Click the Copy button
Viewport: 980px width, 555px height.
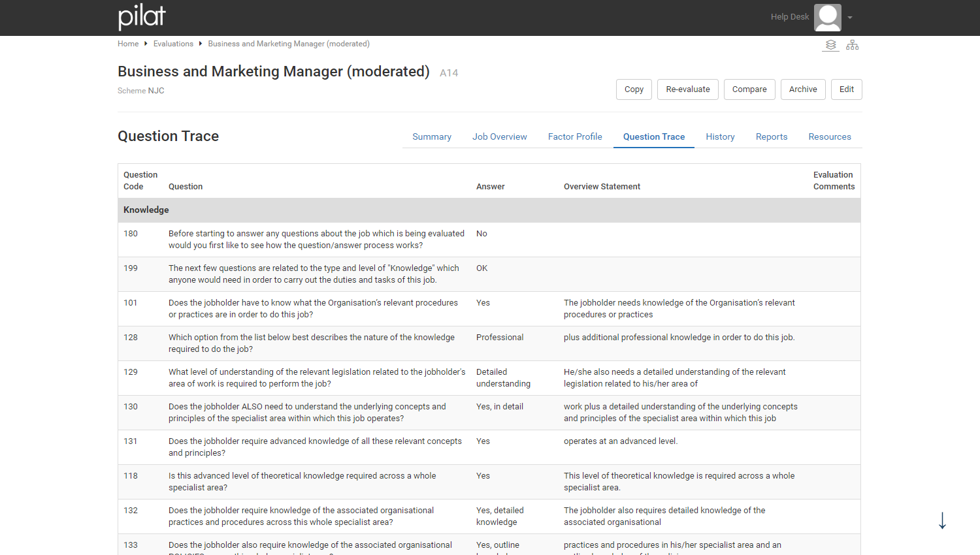(634, 89)
